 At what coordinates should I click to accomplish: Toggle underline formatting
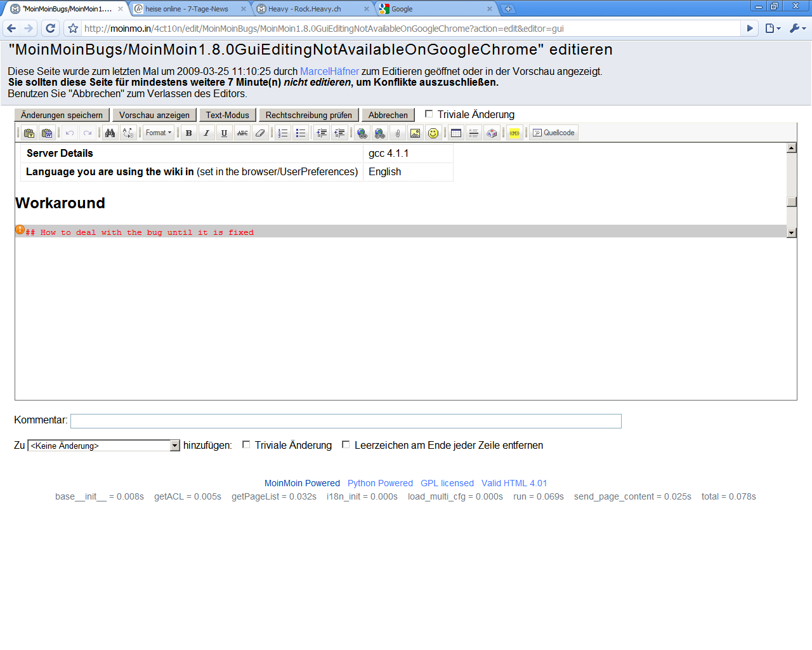coord(225,133)
